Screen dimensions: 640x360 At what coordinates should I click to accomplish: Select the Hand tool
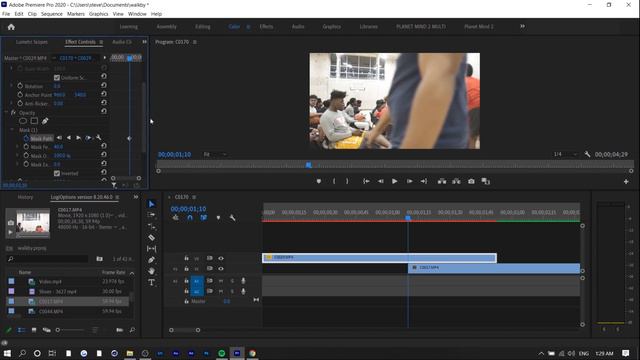151,271
